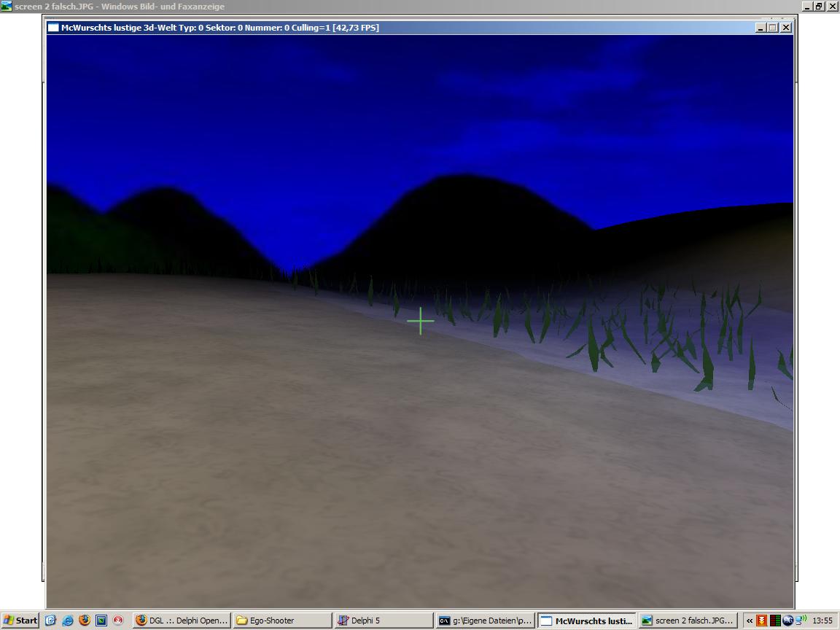Switch to DGL Delphi OpenGL browser window
Image resolution: width=840 pixels, height=630 pixels.
click(182, 621)
